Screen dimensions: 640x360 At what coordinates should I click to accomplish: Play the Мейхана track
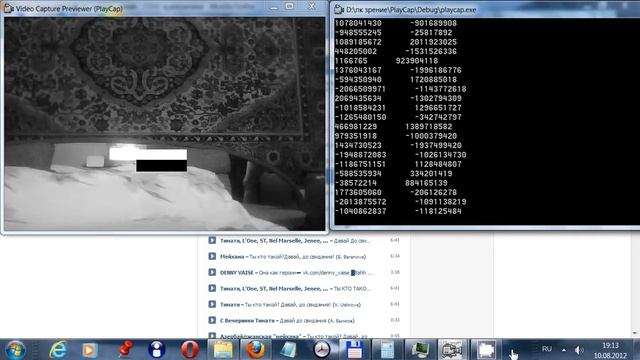point(212,256)
